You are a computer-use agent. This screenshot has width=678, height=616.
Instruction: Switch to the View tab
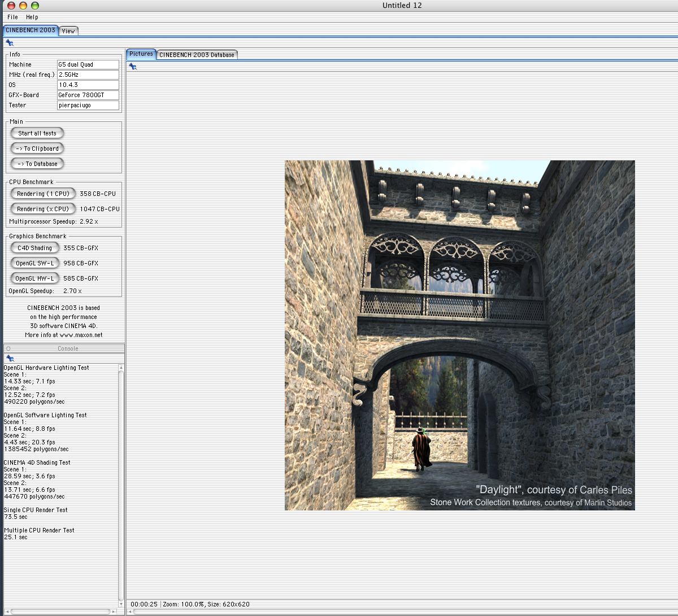point(68,31)
